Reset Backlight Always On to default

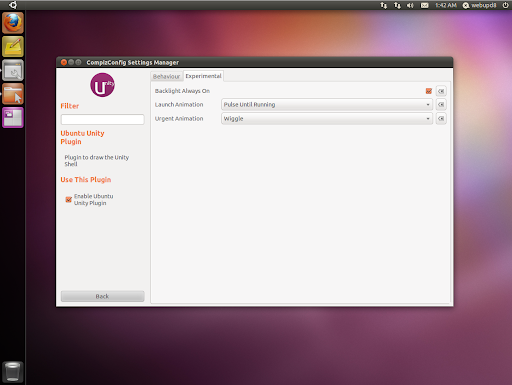[441, 91]
